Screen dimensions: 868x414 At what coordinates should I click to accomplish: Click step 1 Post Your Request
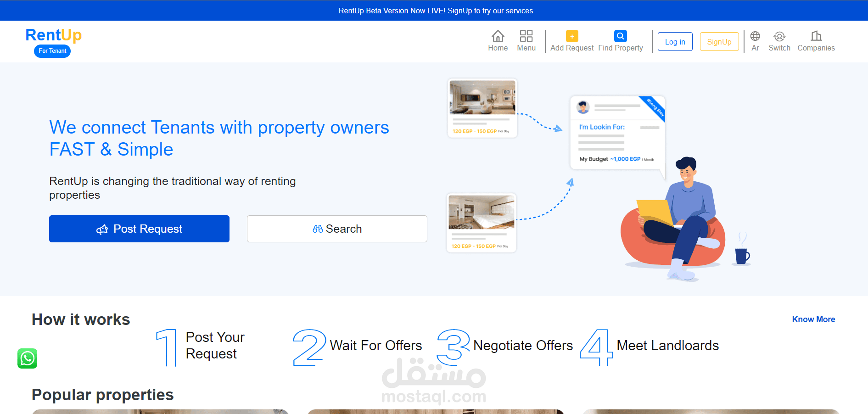click(x=201, y=347)
